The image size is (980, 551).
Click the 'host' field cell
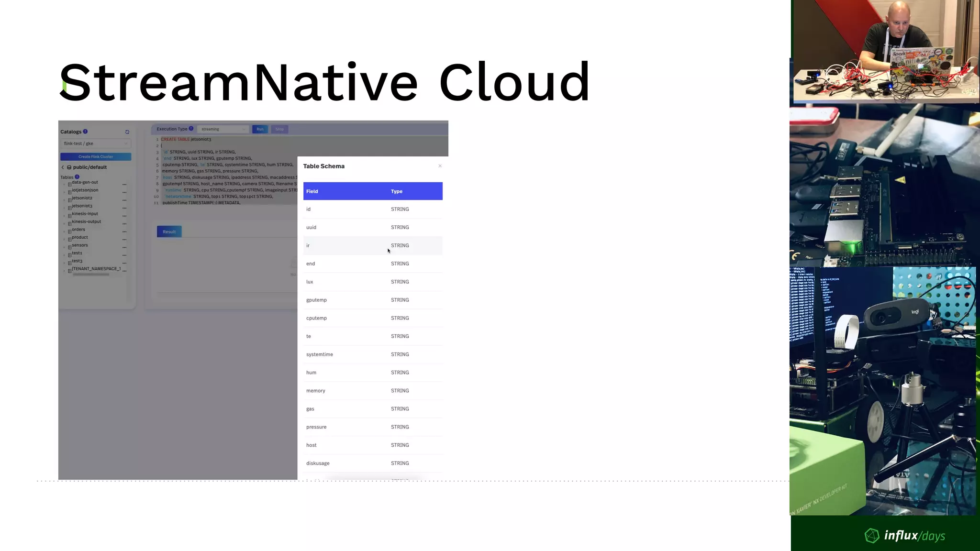pyautogui.click(x=312, y=445)
